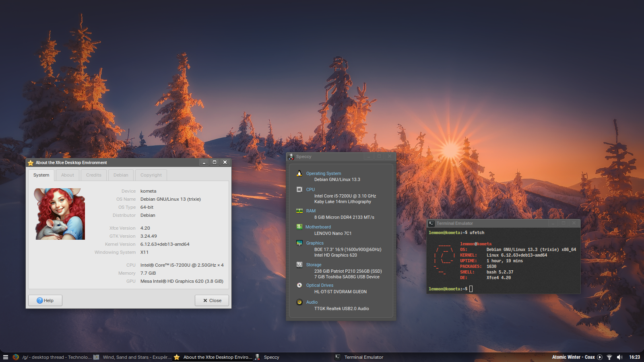Switch to the /g/ desktop thread Firefox window
Viewport: 644px width, 362px height.
pos(52,357)
